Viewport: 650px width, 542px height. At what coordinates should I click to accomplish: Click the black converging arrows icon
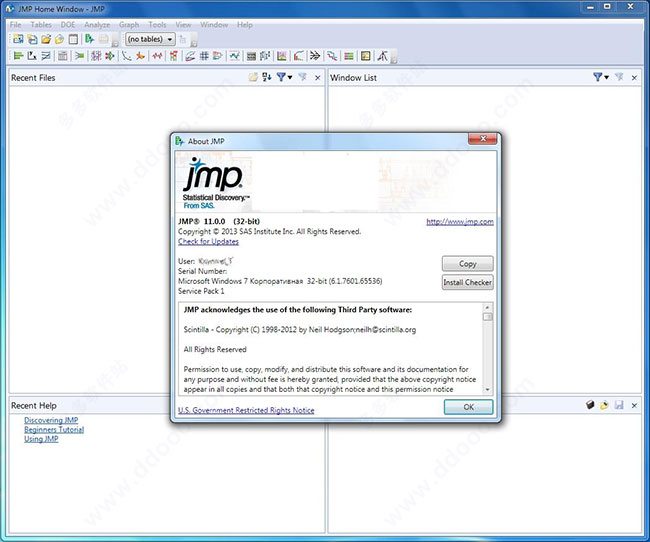coord(315,56)
